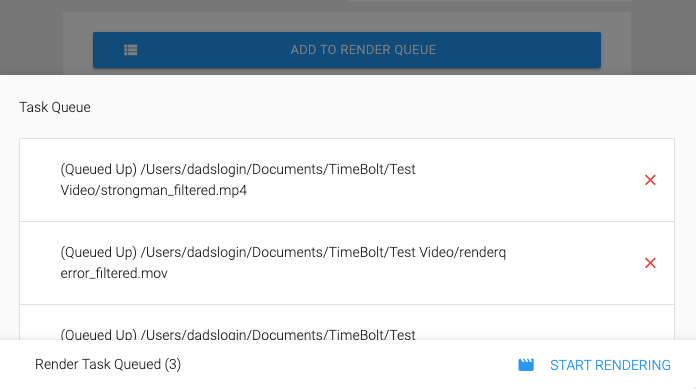Click the Add To Render Queue label

[363, 50]
